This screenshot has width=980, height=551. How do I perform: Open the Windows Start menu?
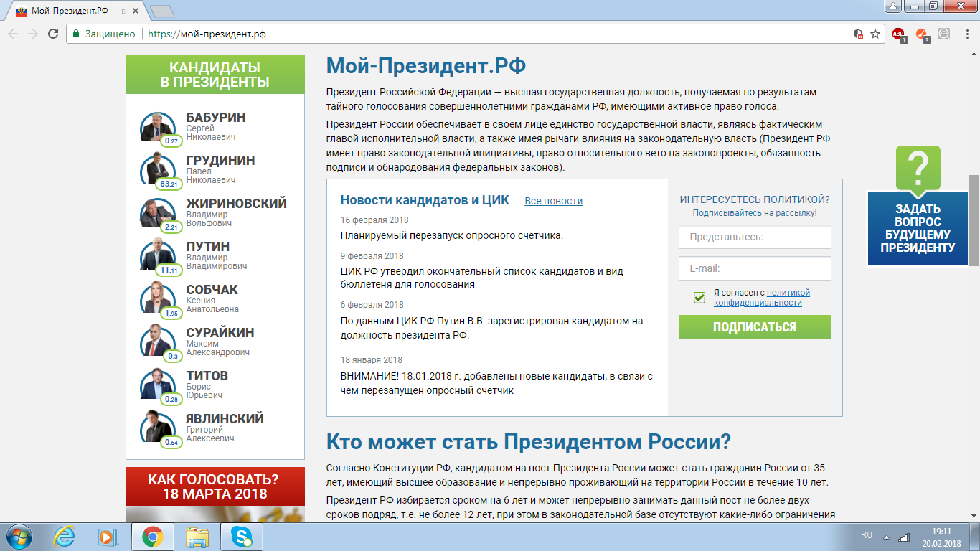coord(19,536)
